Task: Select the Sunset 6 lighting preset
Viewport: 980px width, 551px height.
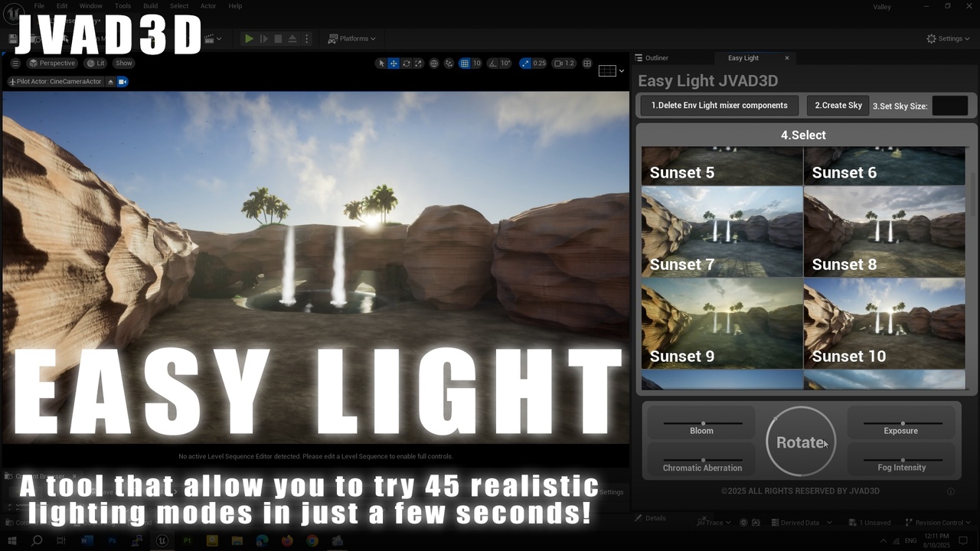Action: coord(884,166)
